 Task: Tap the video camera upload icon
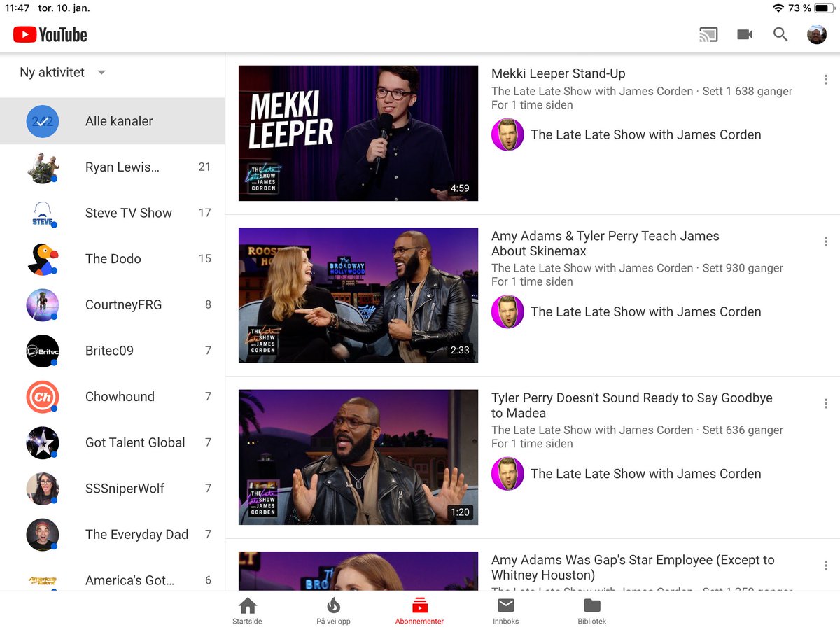pos(745,34)
